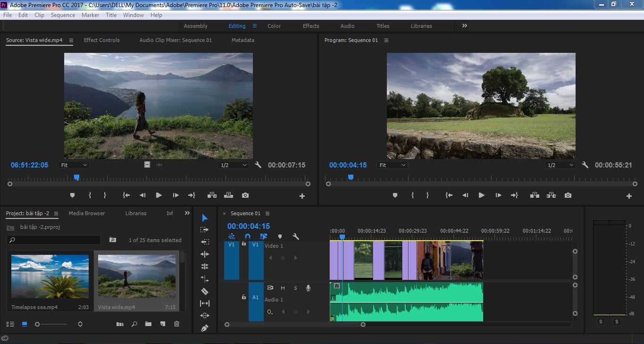Click the Project panel search field
This screenshot has height=344, width=644.
pyautogui.click(x=54, y=240)
